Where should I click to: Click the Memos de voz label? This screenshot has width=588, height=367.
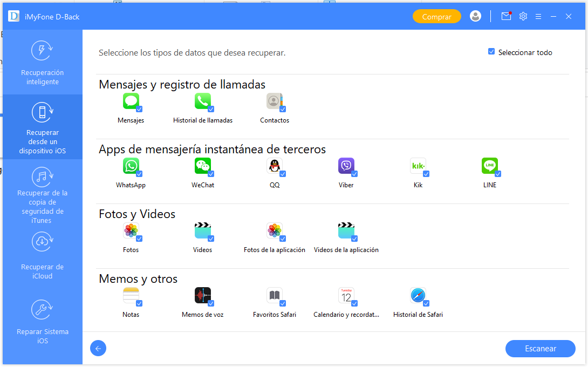(202, 315)
